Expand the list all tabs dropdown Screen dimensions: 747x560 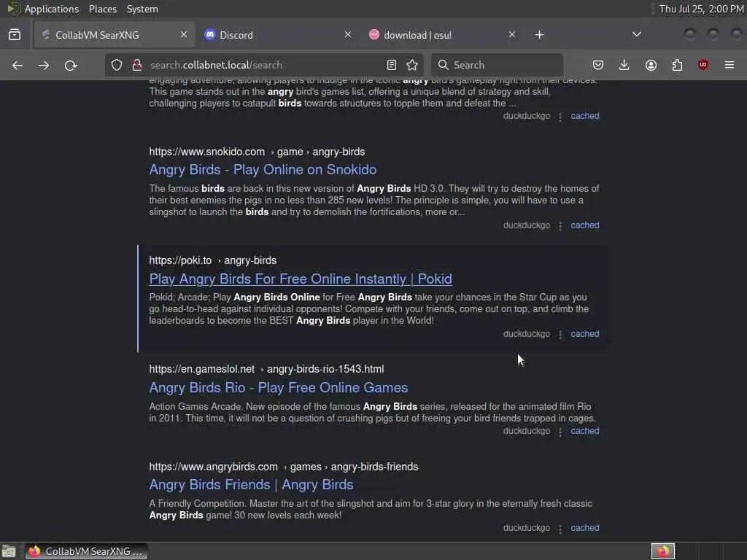[x=636, y=34]
